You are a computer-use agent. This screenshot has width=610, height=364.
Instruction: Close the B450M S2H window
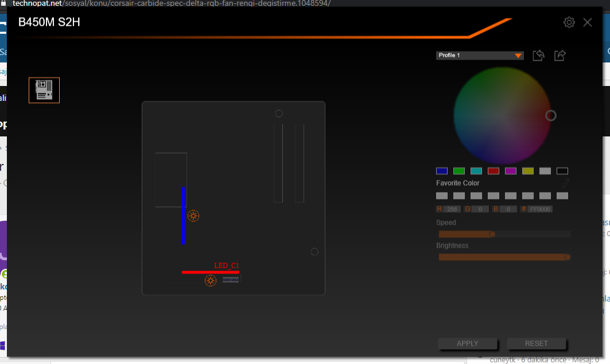tap(588, 22)
